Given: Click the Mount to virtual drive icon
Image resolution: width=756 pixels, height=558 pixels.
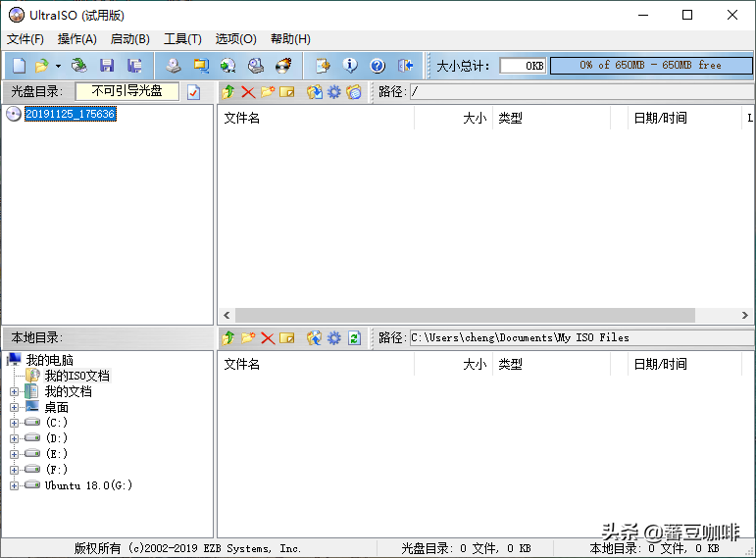Looking at the screenshot, I should (x=256, y=66).
